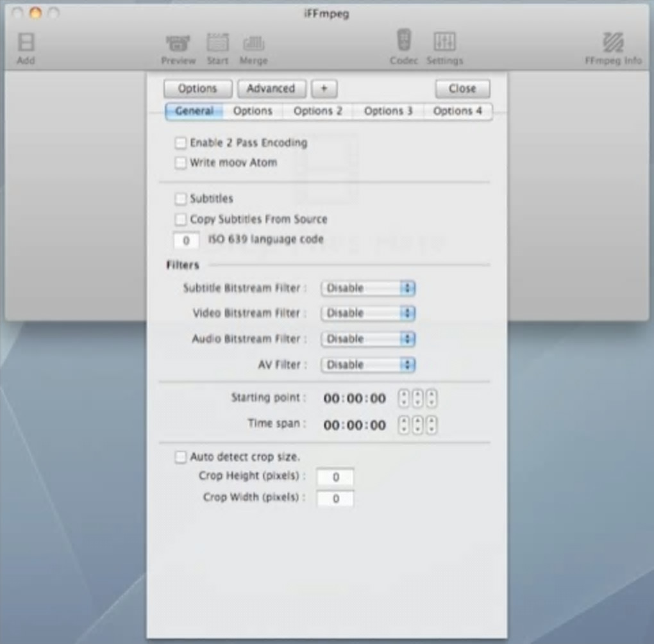The image size is (654, 644).
Task: Switch to the Options 4 tab
Action: click(x=458, y=111)
